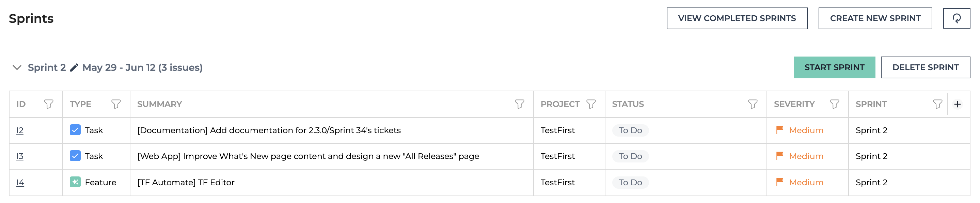
Task: Open the To Do status of I2
Action: [x=630, y=130]
